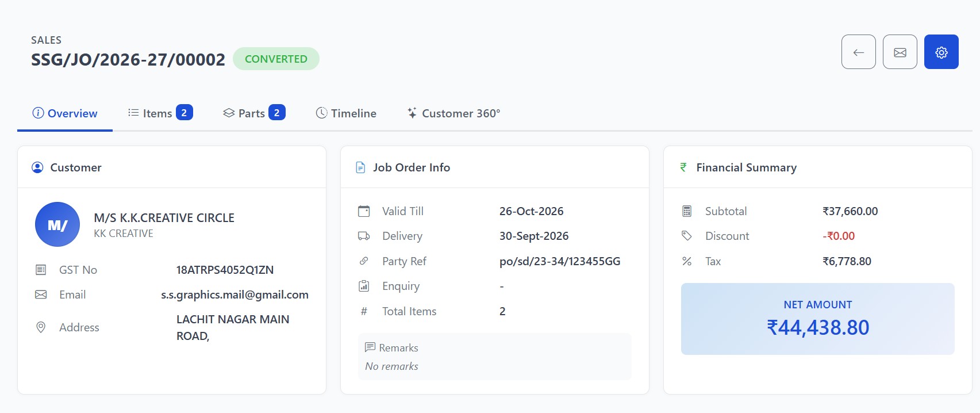This screenshot has width=980, height=413.
Task: Click Discount value -₹0.00
Action: [x=839, y=236]
